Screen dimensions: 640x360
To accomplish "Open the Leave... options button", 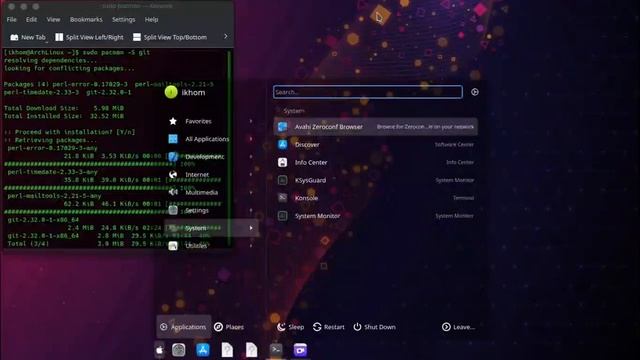I will [458, 327].
